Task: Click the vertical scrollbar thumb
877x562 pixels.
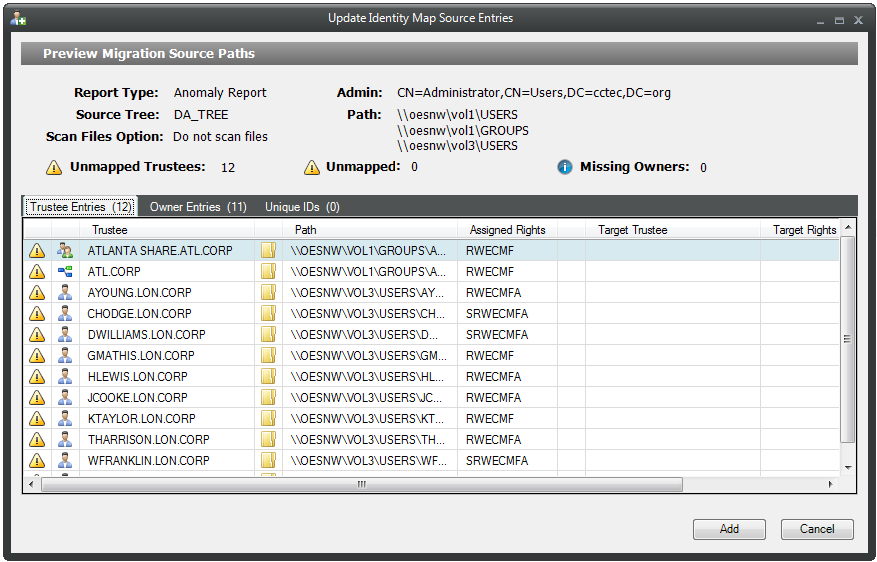Action: 848,339
